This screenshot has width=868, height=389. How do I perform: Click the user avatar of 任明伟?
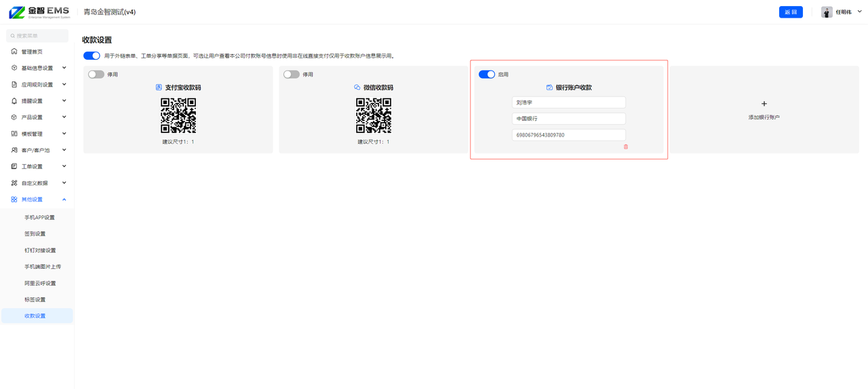pos(827,12)
